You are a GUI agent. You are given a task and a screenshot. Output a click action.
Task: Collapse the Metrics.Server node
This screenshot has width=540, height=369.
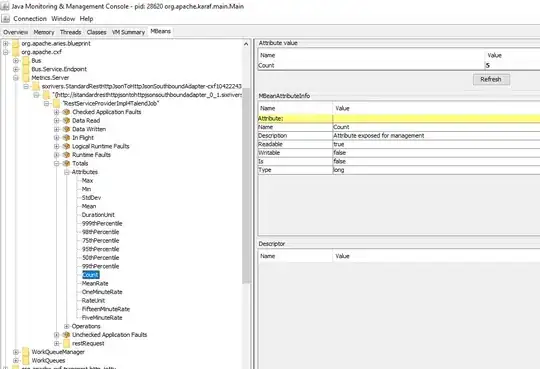click(16, 78)
